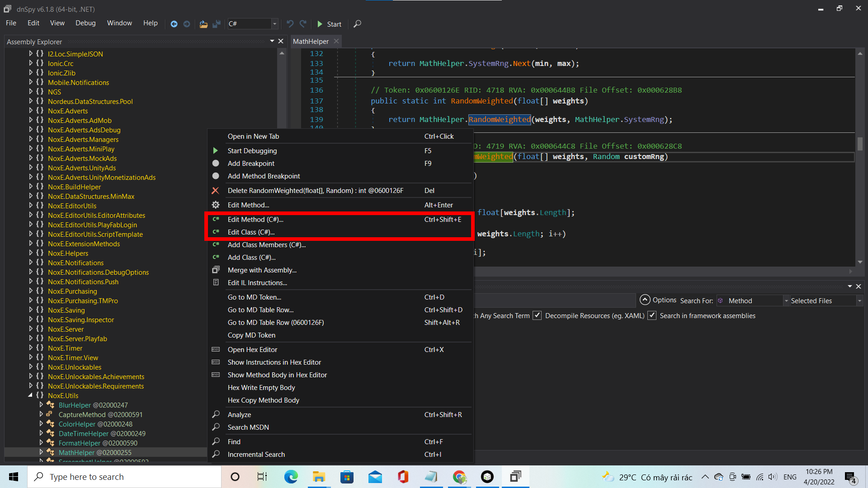Click the red Delete RandomWeighted X icon

216,191
